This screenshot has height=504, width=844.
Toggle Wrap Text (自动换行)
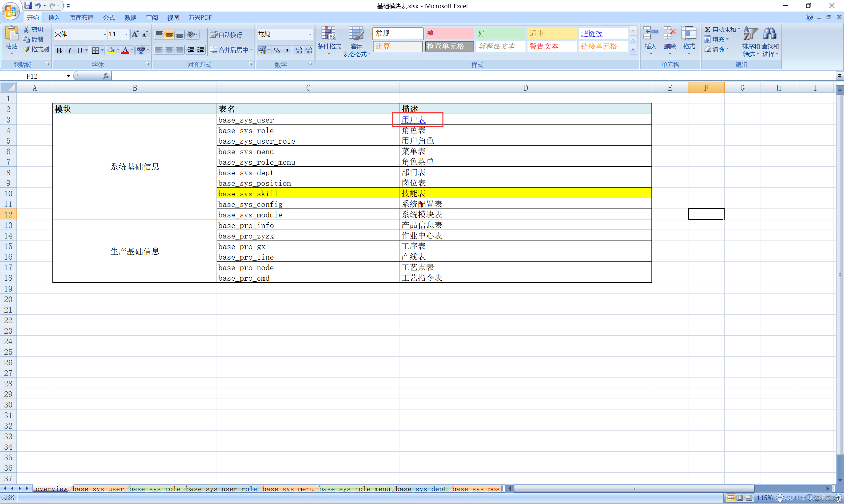(x=226, y=35)
